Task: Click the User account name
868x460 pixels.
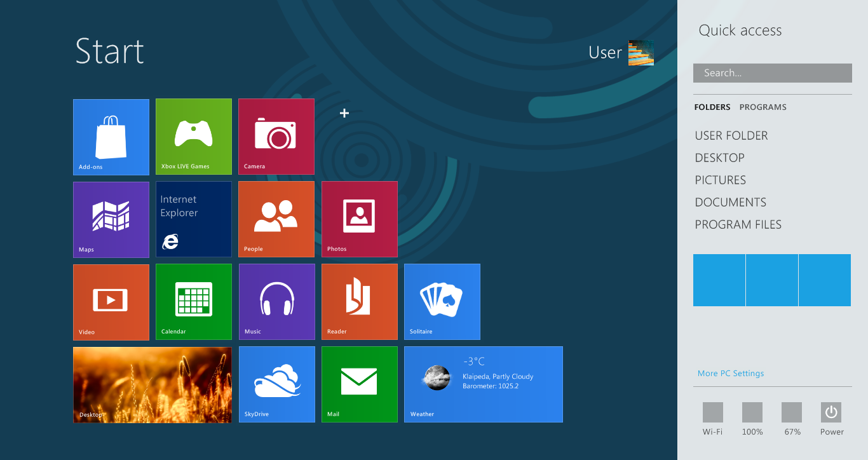Action: click(x=605, y=53)
